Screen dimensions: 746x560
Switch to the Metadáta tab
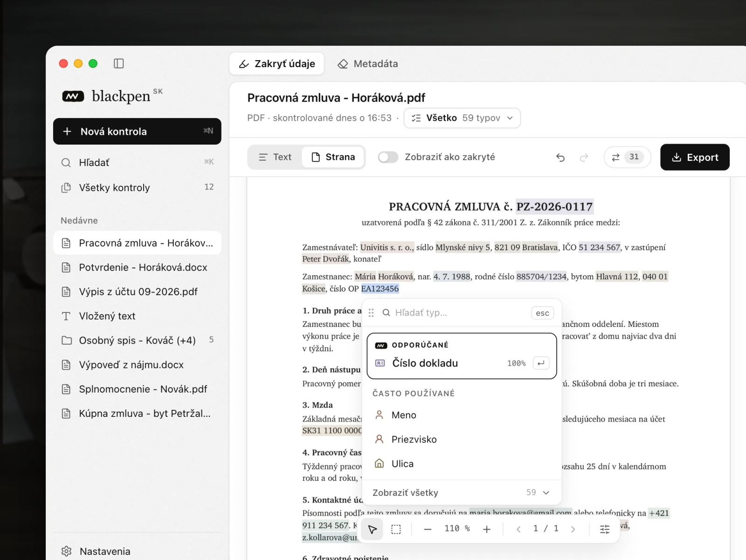pyautogui.click(x=367, y=64)
